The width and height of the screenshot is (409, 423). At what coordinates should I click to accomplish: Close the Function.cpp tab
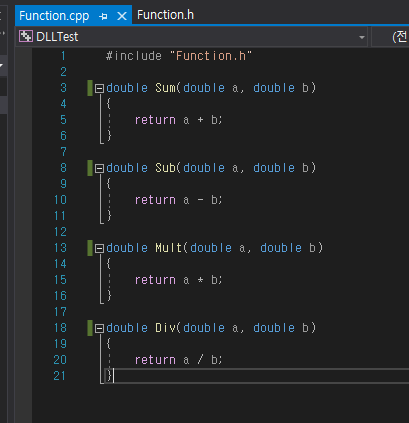pos(122,16)
